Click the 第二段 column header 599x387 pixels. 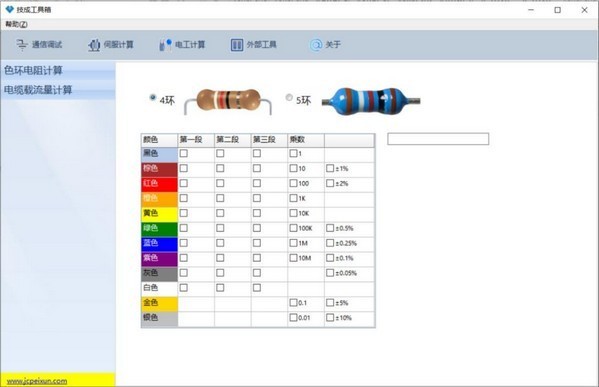233,140
